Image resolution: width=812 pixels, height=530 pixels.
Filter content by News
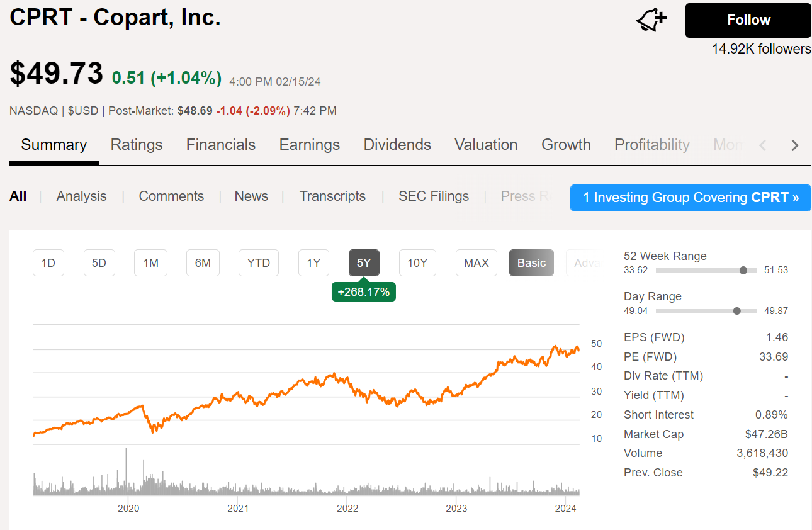[251, 196]
